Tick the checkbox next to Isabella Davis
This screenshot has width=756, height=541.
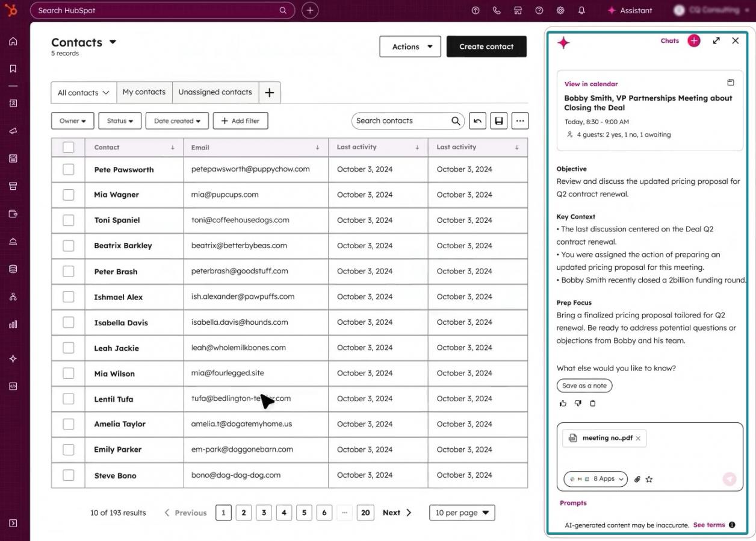pyautogui.click(x=69, y=322)
